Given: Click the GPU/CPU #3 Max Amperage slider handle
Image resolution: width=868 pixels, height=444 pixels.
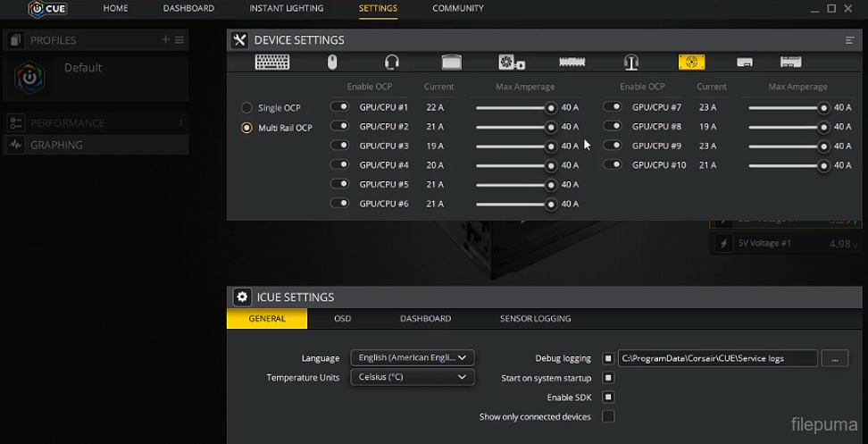Looking at the screenshot, I should click(551, 146).
